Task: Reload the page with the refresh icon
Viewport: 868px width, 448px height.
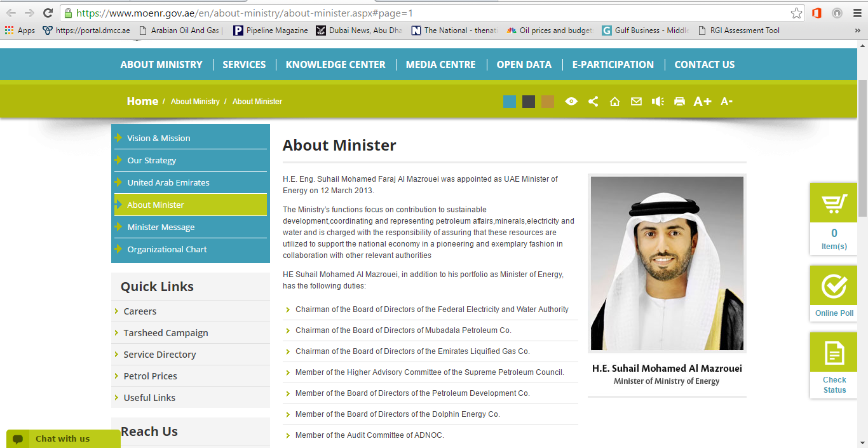Action: [x=48, y=13]
